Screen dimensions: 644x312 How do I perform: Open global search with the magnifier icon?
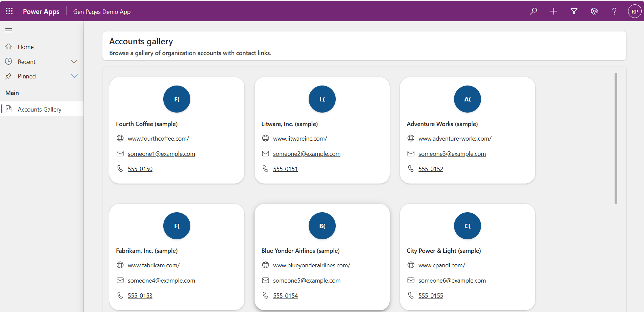533,11
